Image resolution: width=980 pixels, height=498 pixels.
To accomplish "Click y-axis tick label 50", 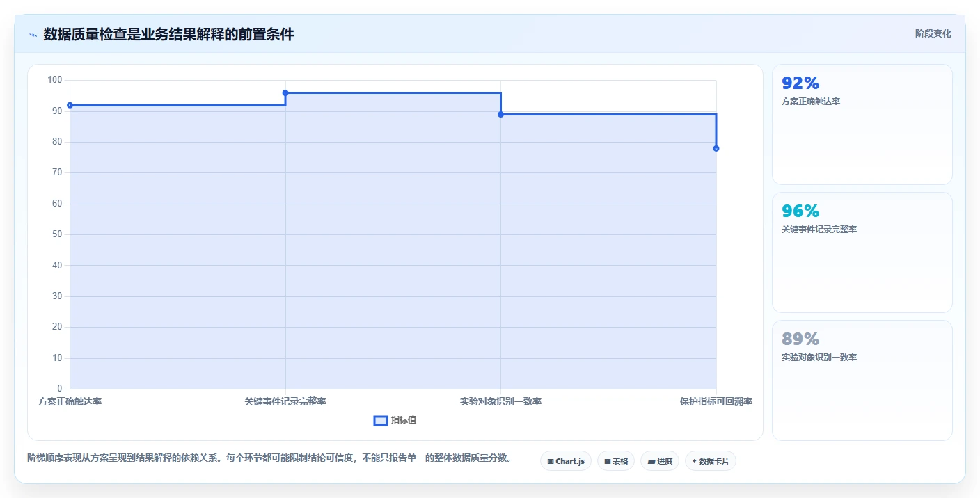I will (57, 234).
